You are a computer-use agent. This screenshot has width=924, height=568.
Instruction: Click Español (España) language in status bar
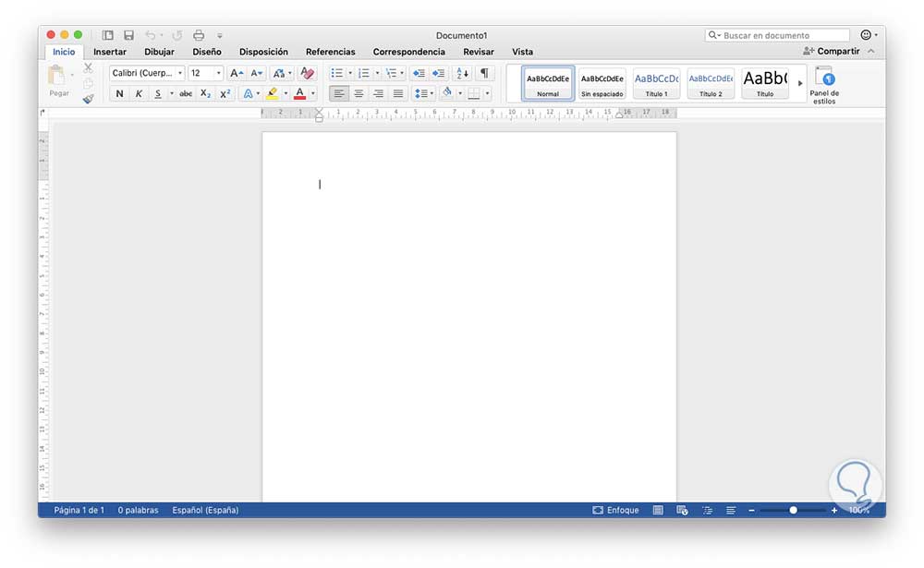[x=205, y=510]
